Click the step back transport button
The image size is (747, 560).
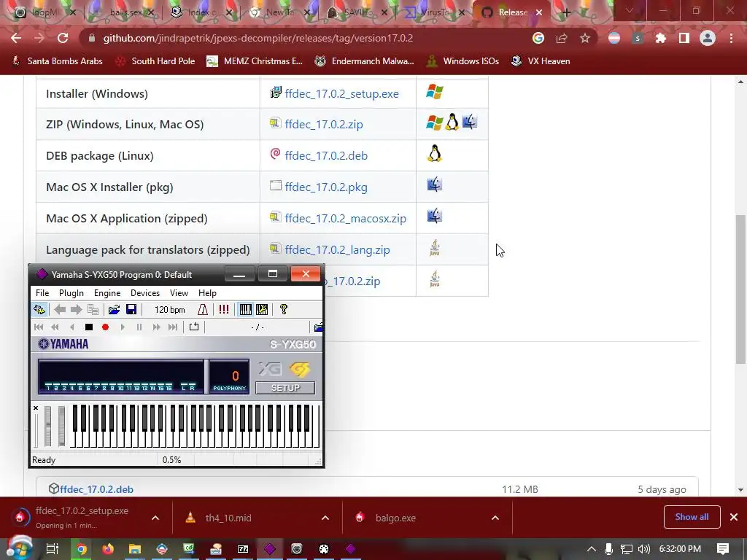[x=72, y=327]
